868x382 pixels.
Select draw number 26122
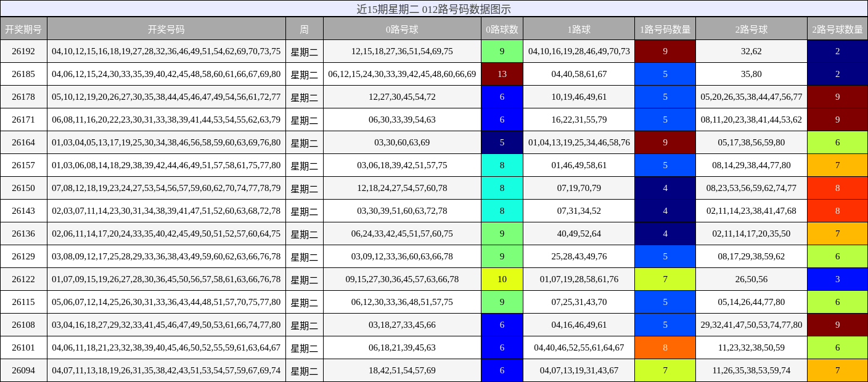pos(23,279)
